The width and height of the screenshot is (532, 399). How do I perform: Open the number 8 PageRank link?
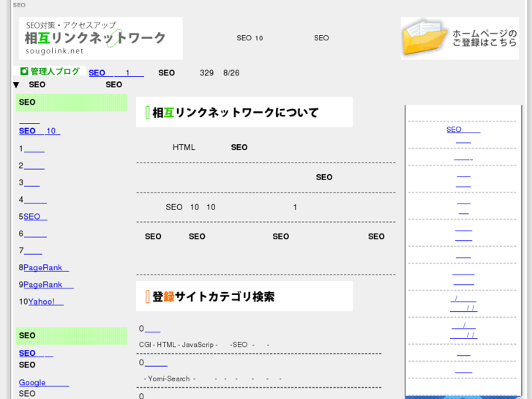click(x=45, y=268)
